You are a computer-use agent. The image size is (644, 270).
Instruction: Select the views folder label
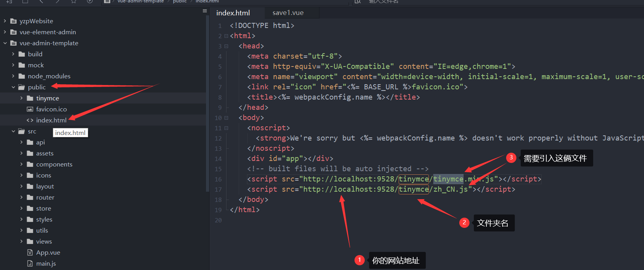44,241
